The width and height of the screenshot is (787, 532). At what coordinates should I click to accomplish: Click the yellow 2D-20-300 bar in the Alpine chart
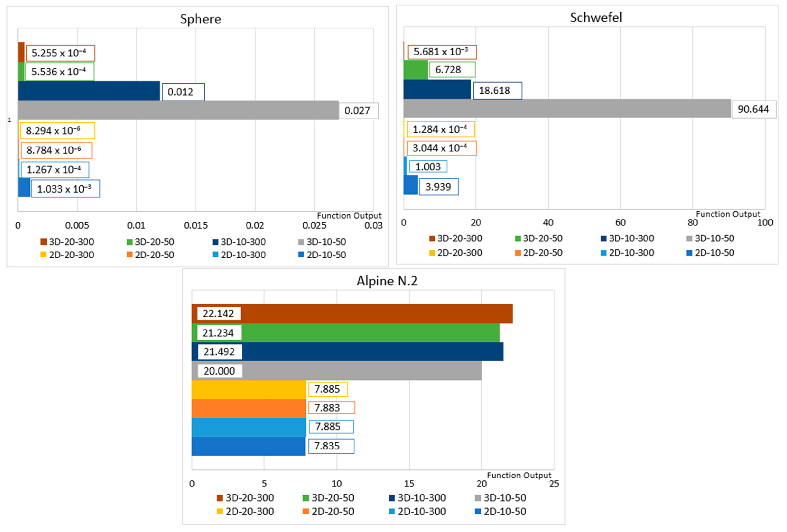[x=249, y=389]
